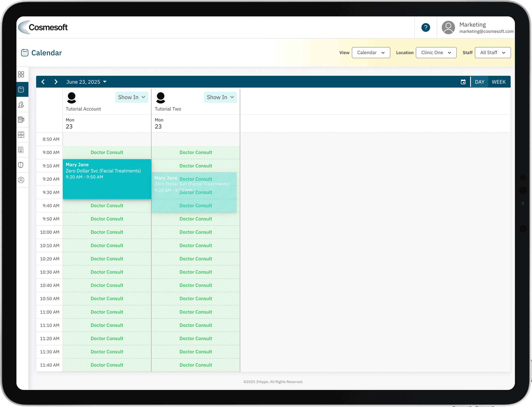Click the date picker calendar icon in toolbar
Viewport: 532px width, 407px height.
[463, 82]
